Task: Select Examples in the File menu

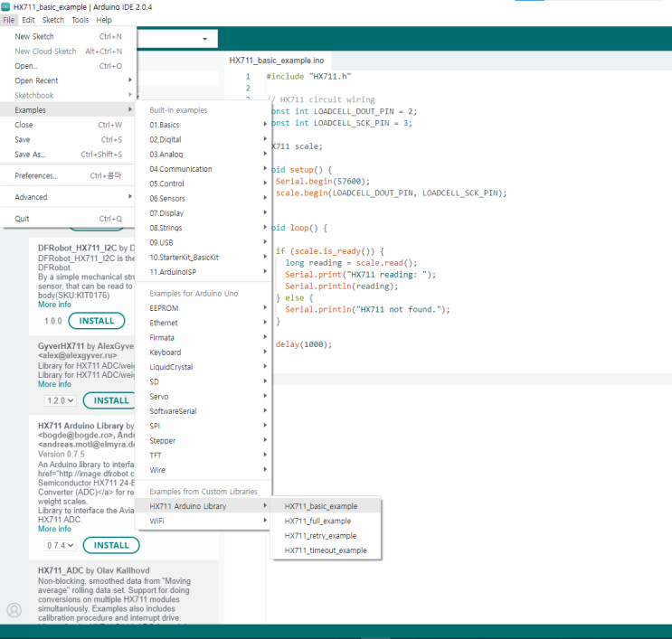Action: tap(68, 110)
